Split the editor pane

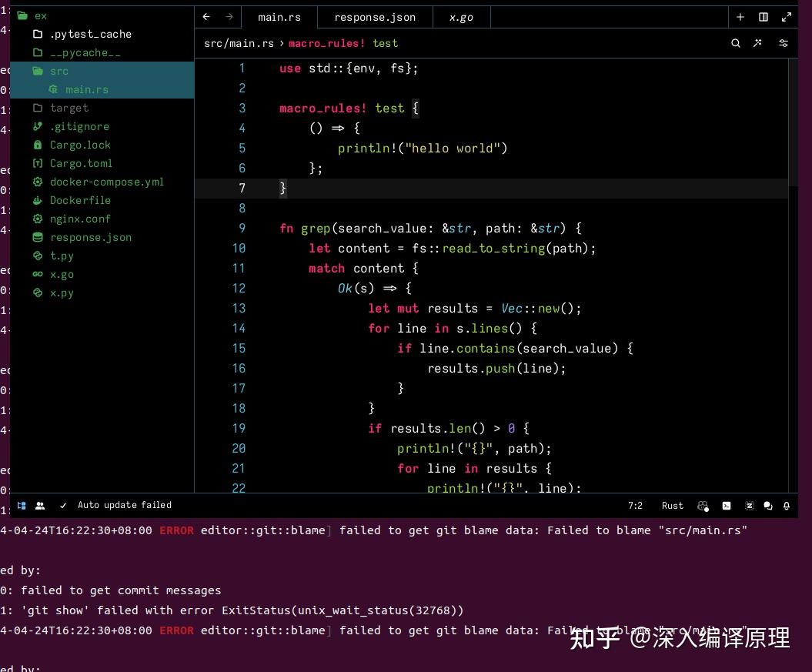tap(762, 16)
